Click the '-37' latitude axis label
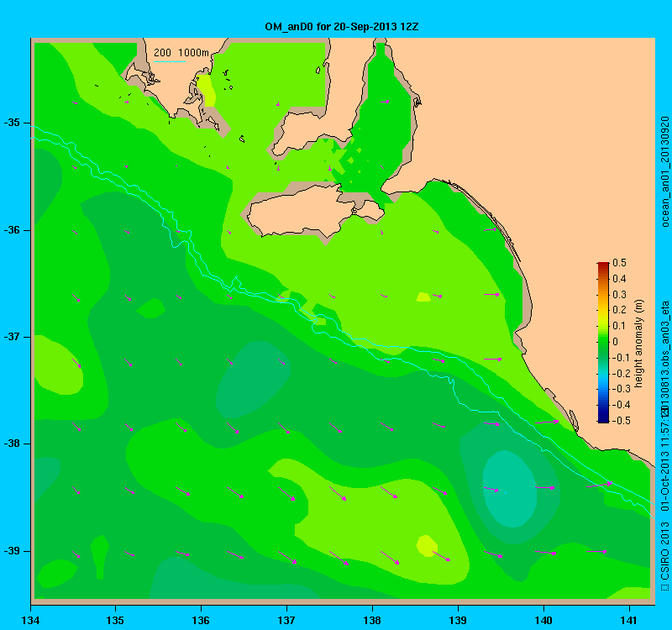 [x=12, y=337]
